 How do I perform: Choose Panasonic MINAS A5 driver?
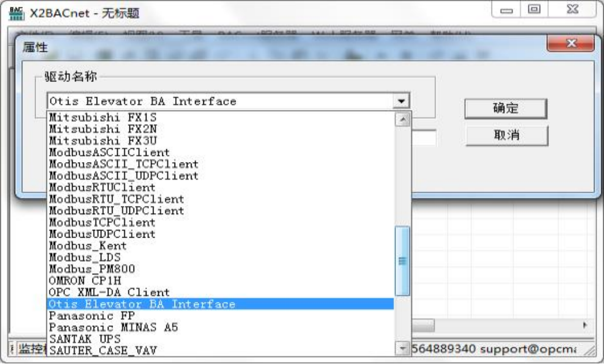coord(220,327)
